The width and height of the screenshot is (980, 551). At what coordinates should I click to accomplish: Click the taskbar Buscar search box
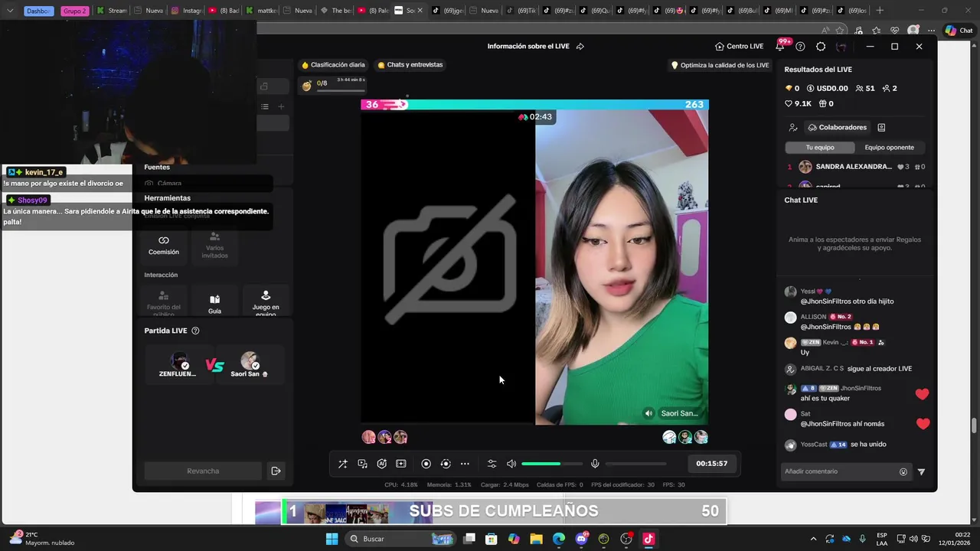click(401, 539)
